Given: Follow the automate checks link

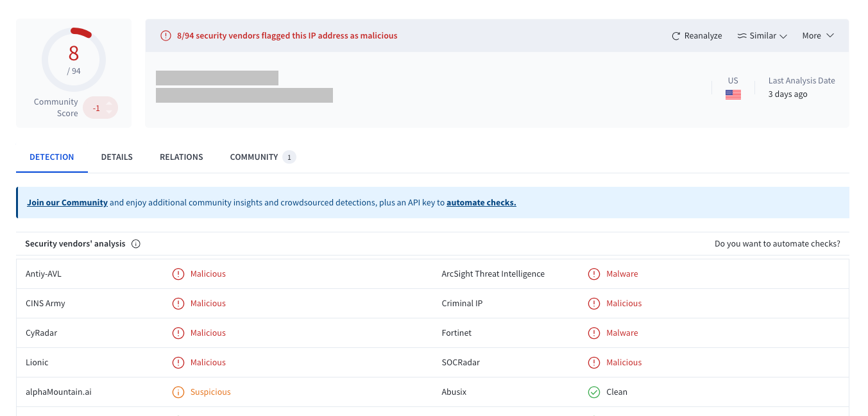Looking at the screenshot, I should coord(481,202).
